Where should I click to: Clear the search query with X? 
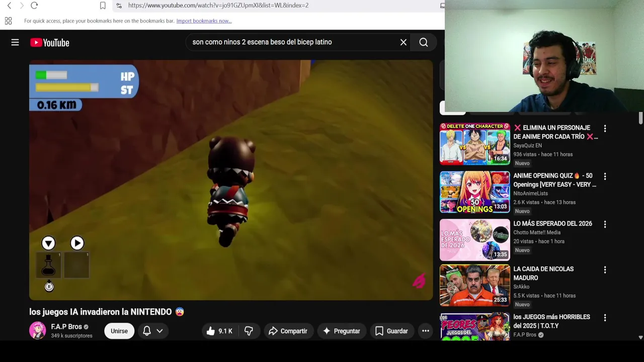(x=404, y=43)
